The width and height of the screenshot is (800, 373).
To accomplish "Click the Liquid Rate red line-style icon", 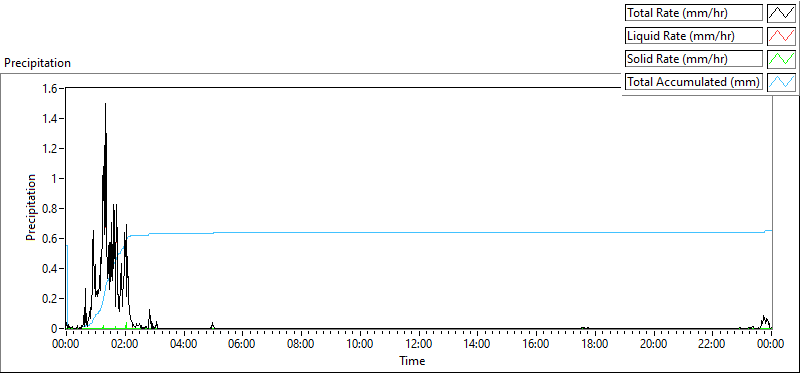I will 781,36.
